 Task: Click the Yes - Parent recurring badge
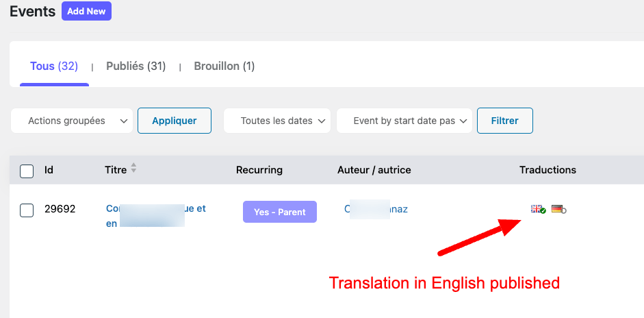tap(280, 212)
